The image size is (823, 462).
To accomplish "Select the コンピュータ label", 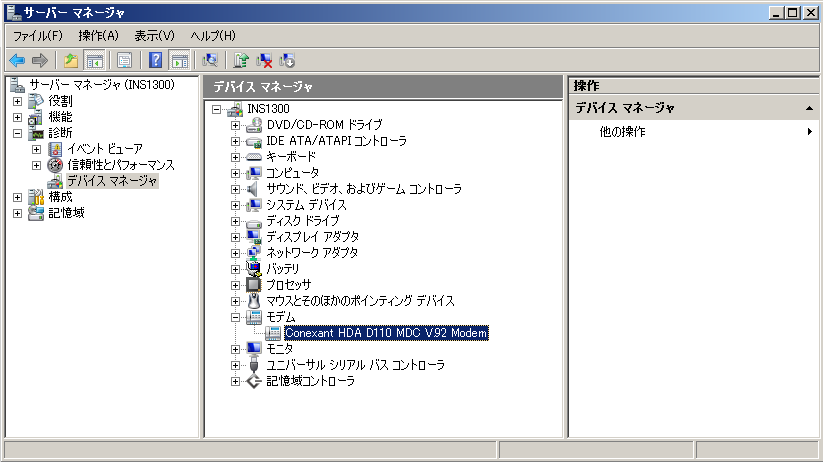I will (x=292, y=173).
